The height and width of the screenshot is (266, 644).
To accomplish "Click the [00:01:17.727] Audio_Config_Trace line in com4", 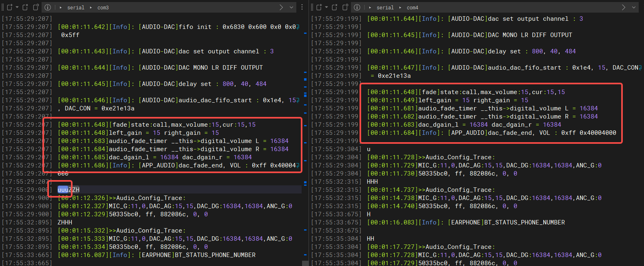I will (431, 247).
